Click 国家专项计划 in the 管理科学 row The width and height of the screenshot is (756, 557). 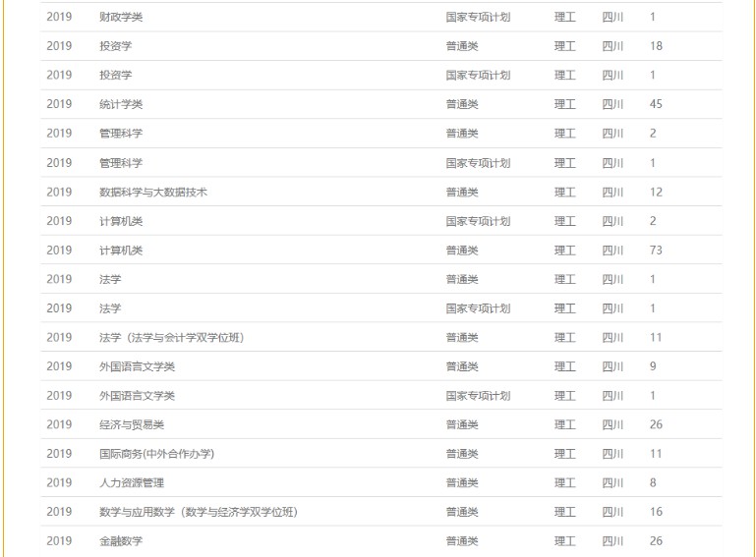[478, 163]
